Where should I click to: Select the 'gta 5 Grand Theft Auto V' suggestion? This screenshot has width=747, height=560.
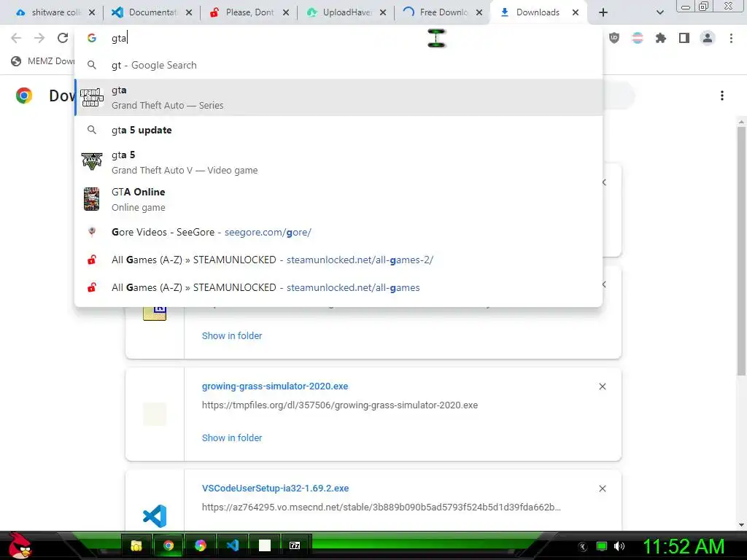click(338, 163)
